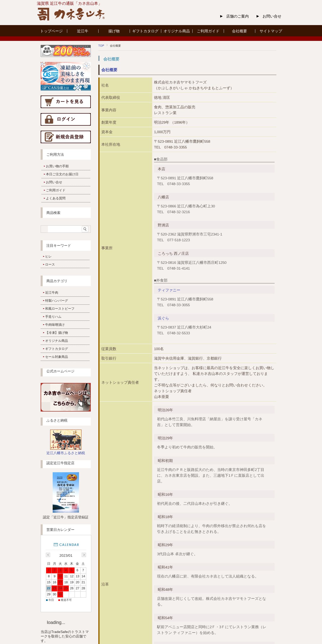The height and width of the screenshot is (644, 322).
Task: Open 会社概要 navigation item
Action: point(239,31)
